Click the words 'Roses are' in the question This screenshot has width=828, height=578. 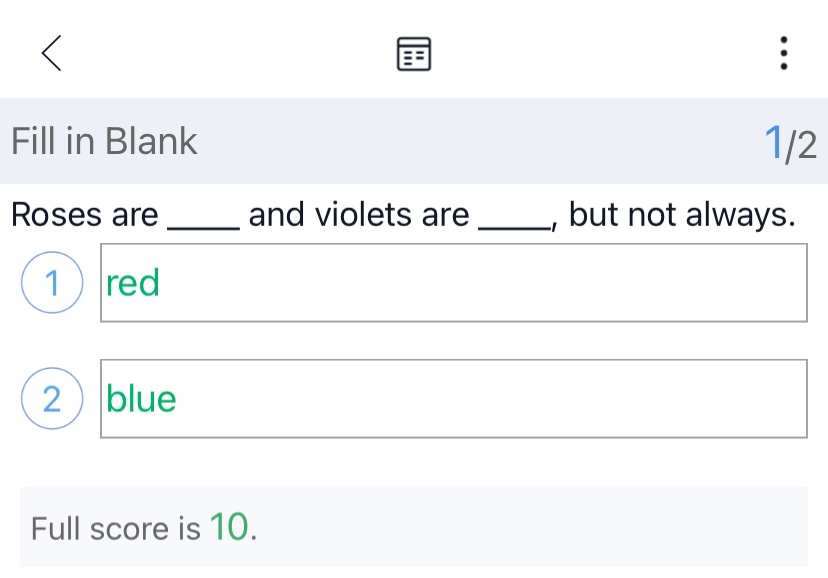85,215
